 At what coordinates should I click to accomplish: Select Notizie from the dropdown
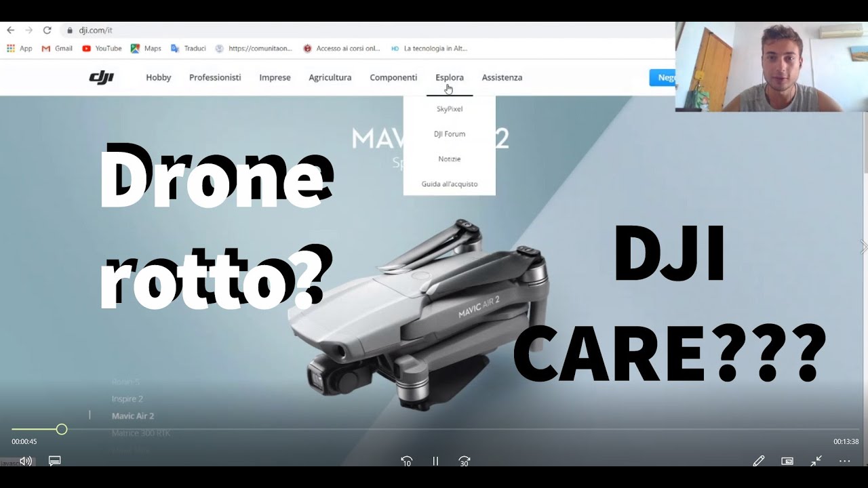(450, 159)
